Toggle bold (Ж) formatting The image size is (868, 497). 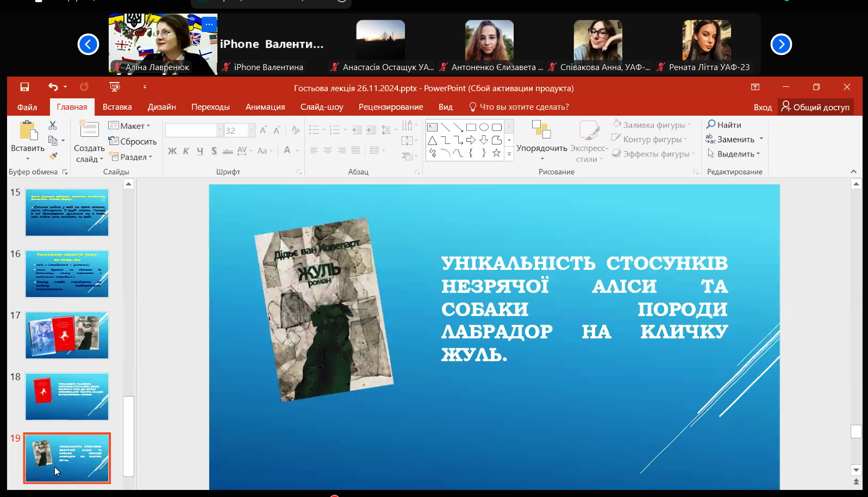tap(172, 151)
